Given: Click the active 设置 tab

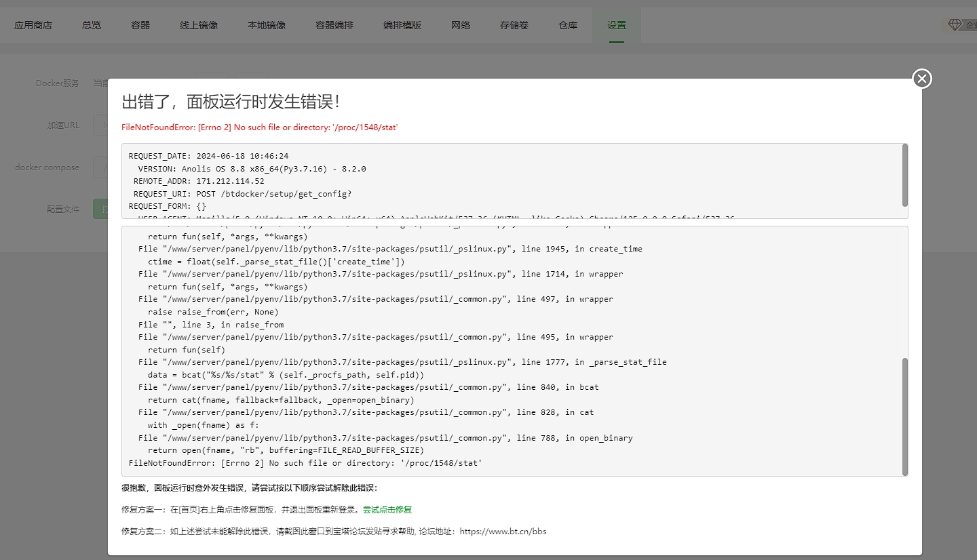Looking at the screenshot, I should [617, 25].
